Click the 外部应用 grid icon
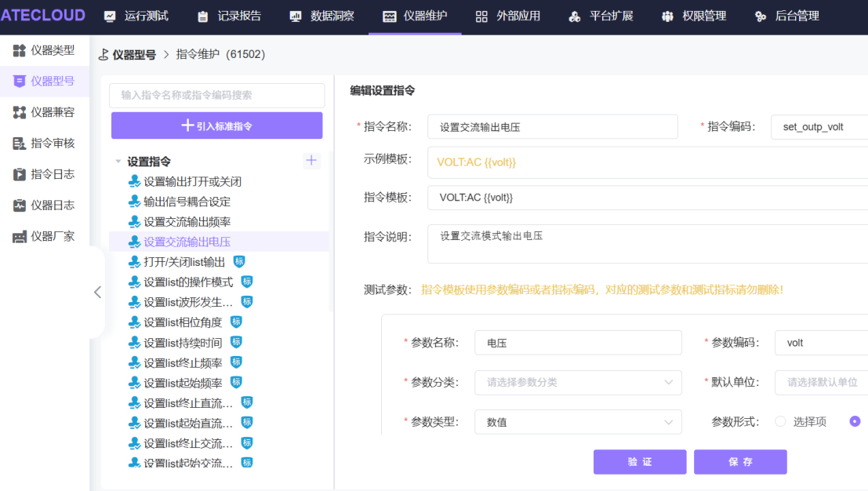The width and height of the screenshot is (868, 491). tap(481, 16)
